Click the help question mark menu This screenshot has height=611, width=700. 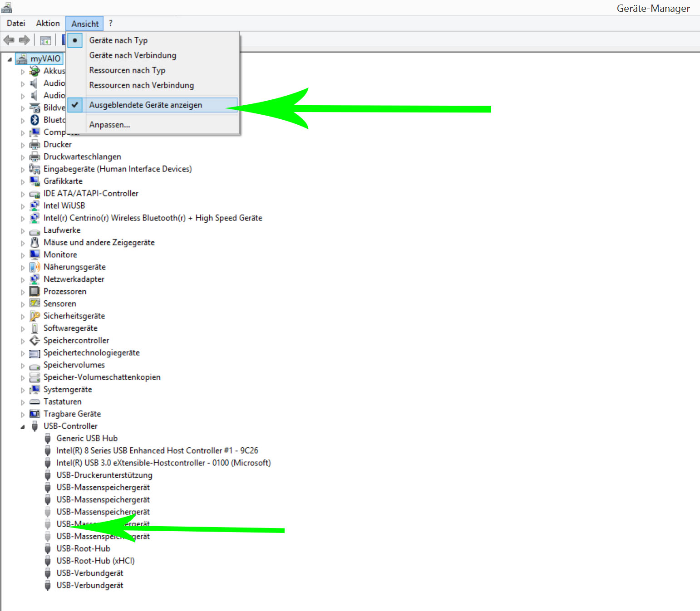(110, 23)
